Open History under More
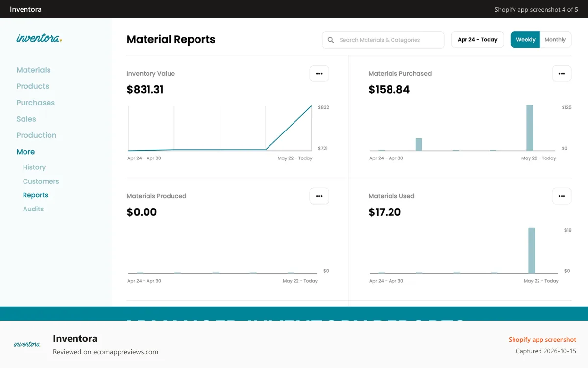 click(x=34, y=167)
